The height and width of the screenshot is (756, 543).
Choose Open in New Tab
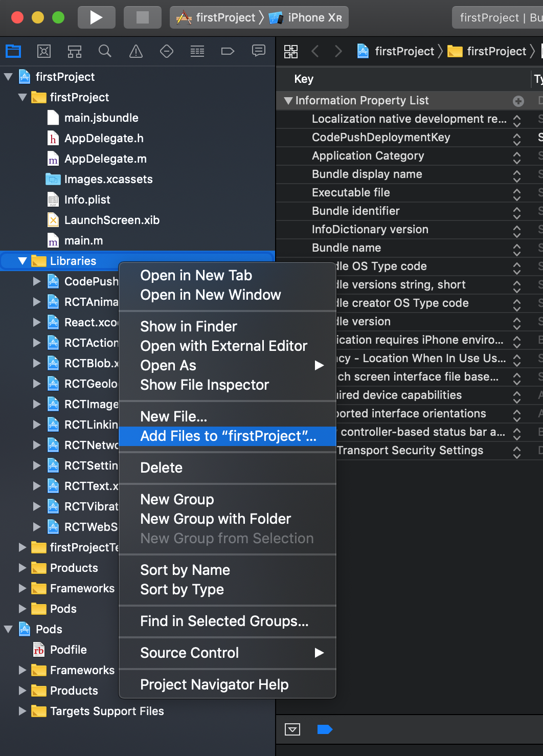click(x=228, y=275)
